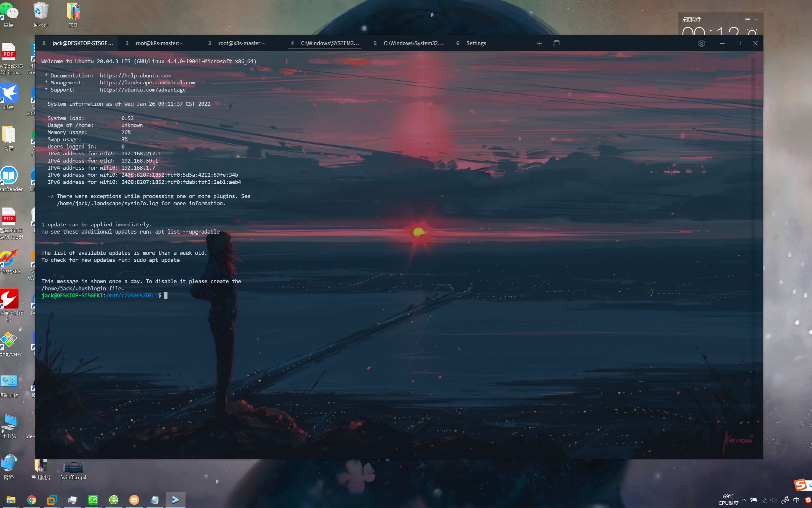Open desktop assistant hamburger menu
Screen dimensions: 812x508
click(x=748, y=19)
